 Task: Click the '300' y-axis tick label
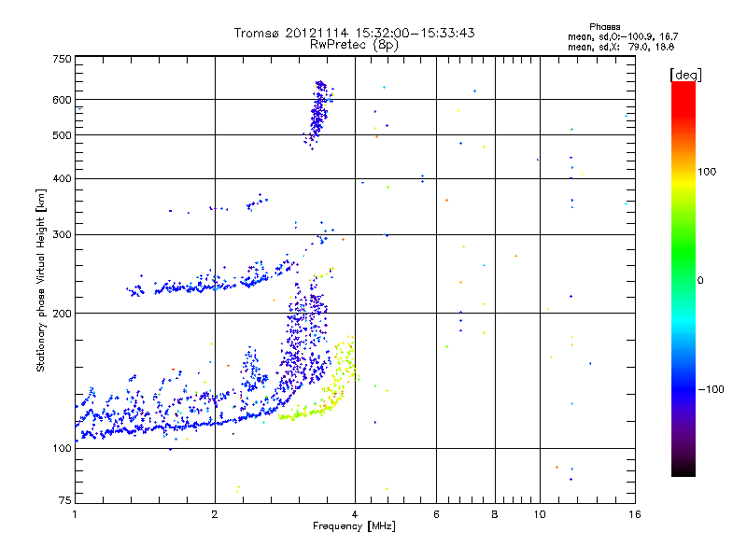point(62,234)
